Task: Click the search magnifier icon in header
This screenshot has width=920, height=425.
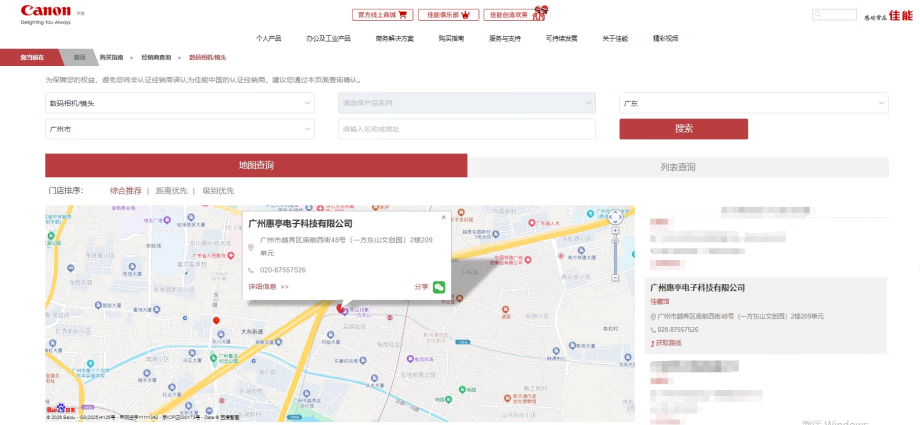Action: (x=820, y=15)
